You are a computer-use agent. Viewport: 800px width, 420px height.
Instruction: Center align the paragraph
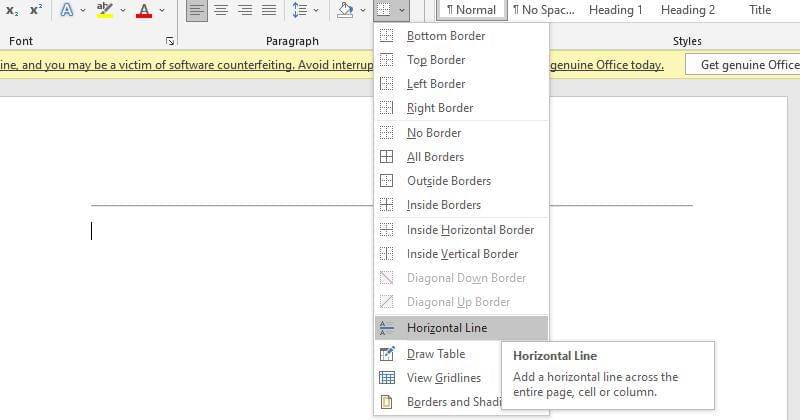click(x=221, y=10)
